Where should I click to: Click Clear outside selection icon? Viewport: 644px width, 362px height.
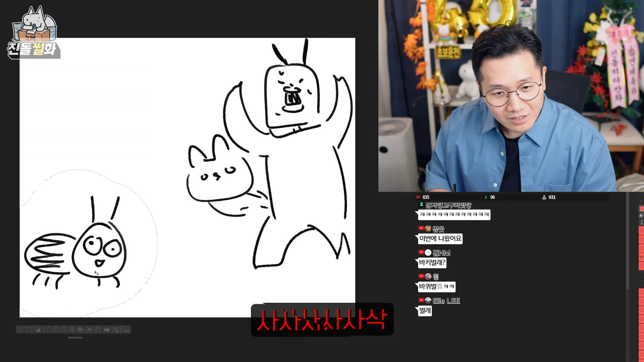click(x=72, y=329)
